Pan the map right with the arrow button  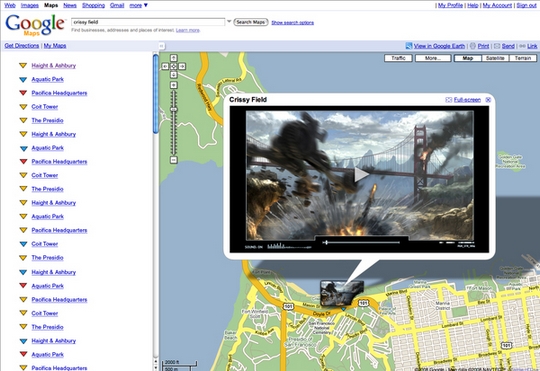coord(182,66)
